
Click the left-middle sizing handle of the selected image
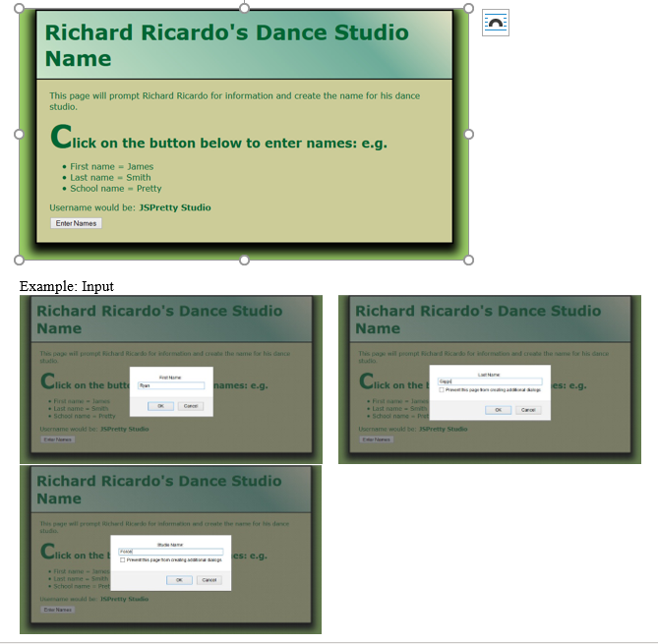19,135
